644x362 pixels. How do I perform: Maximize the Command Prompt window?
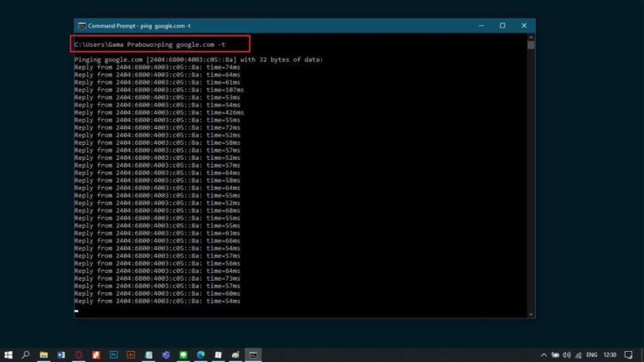[x=502, y=26]
